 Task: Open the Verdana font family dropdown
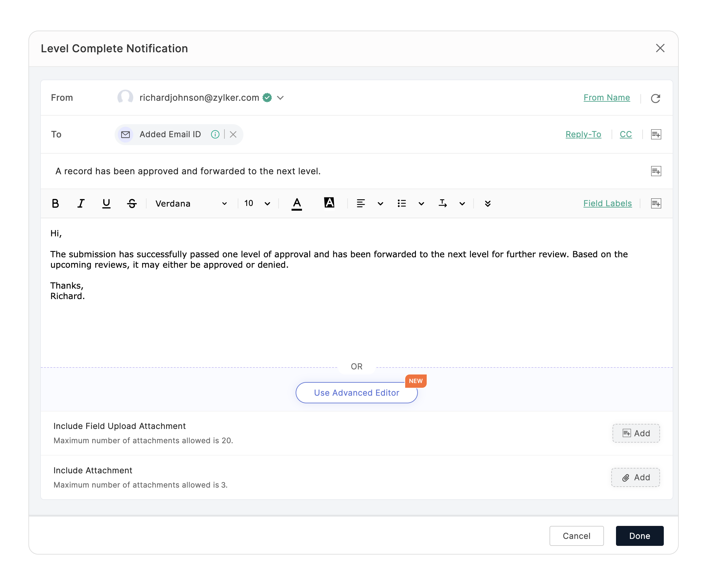191,204
